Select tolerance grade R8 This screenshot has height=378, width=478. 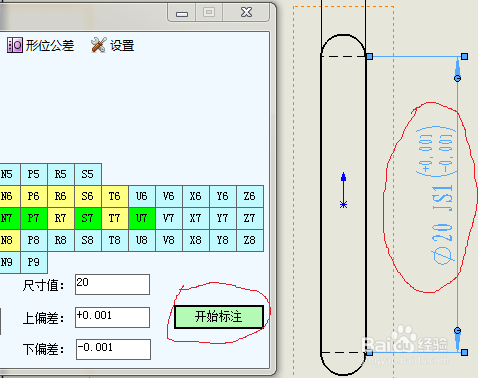61,240
